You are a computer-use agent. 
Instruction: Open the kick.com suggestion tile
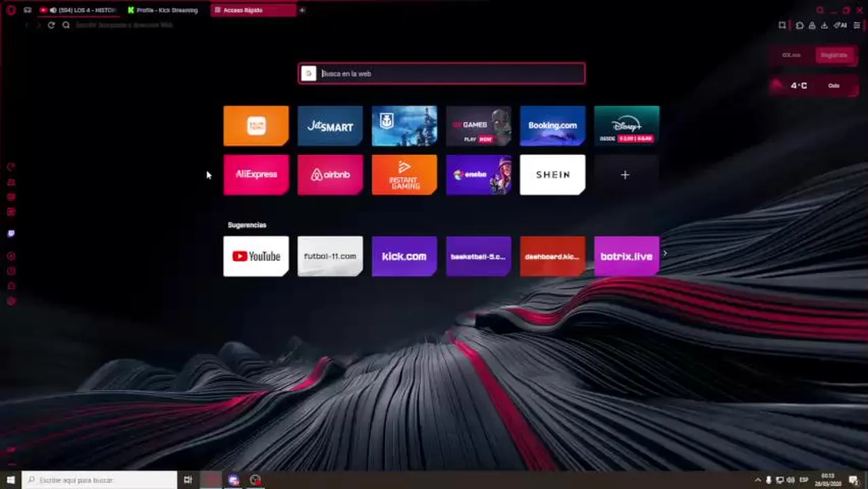[x=404, y=256]
